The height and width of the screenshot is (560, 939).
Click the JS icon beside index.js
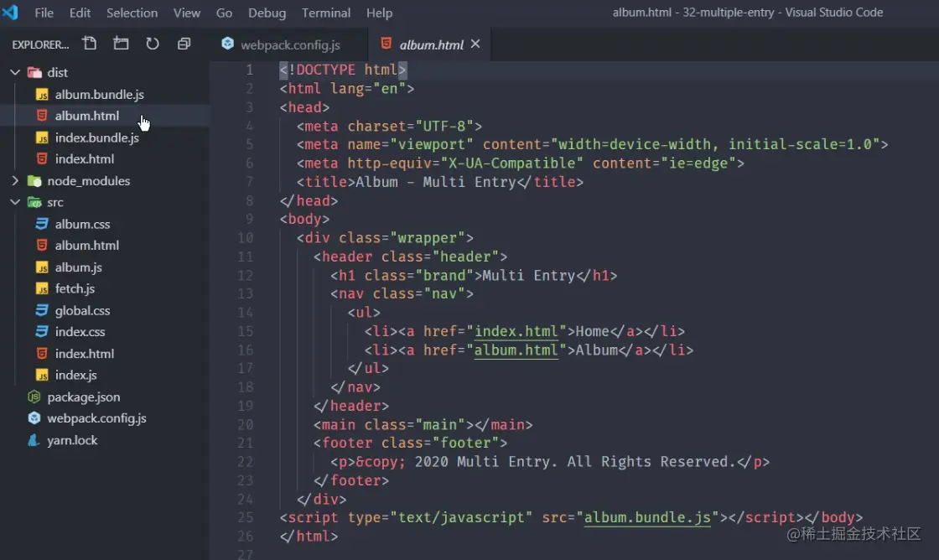[42, 375]
